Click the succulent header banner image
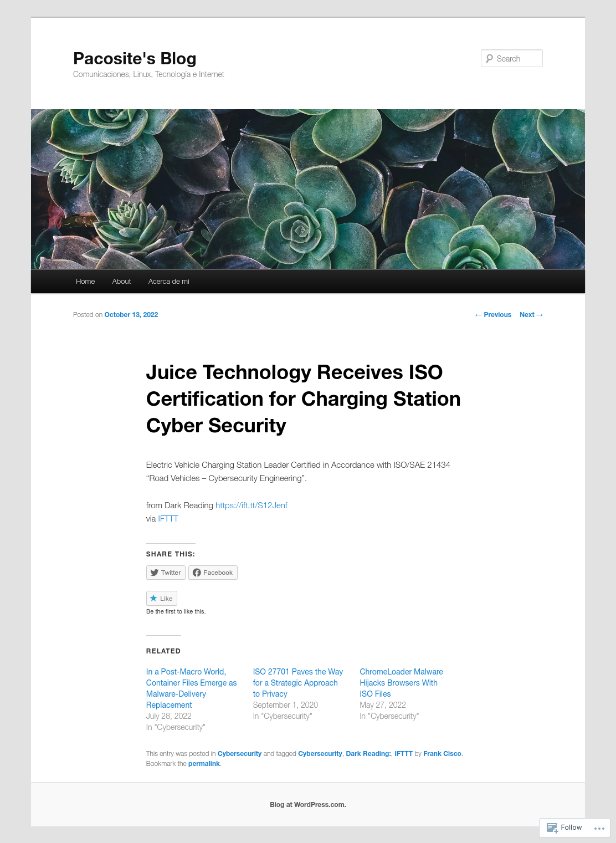 point(308,189)
